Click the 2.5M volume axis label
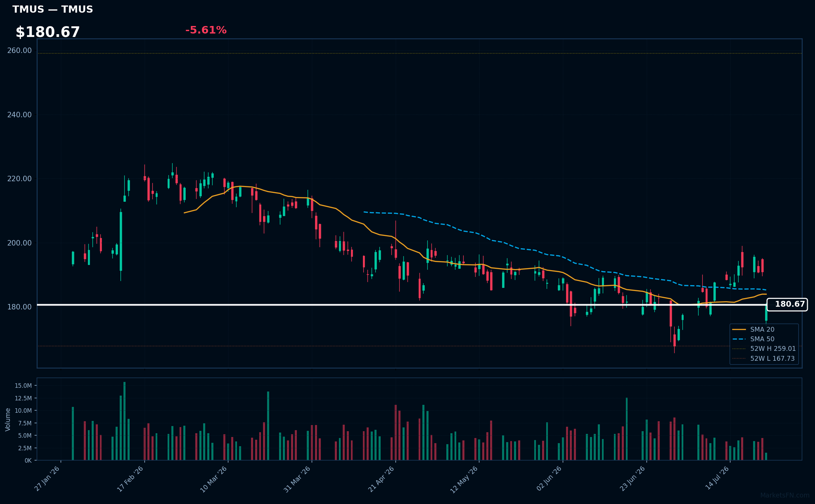815x504 pixels. 25,448
